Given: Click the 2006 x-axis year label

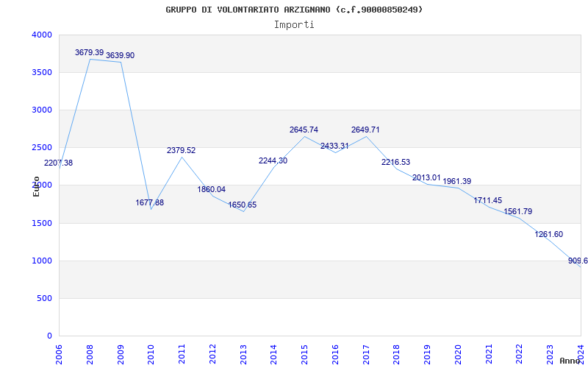Looking at the screenshot, I should pyautogui.click(x=59, y=355).
